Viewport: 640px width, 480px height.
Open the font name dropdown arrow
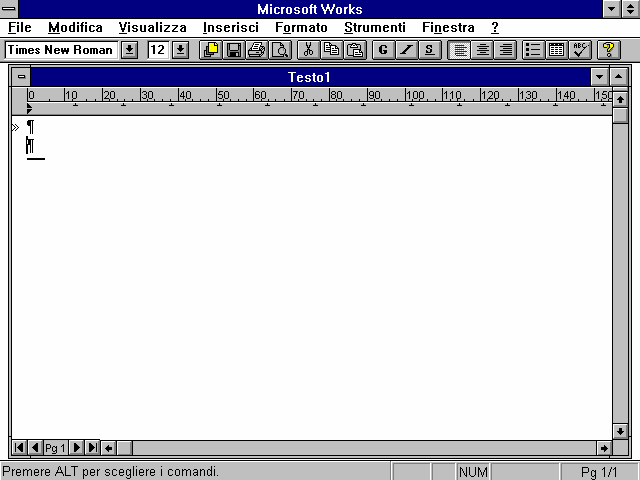(x=129, y=50)
